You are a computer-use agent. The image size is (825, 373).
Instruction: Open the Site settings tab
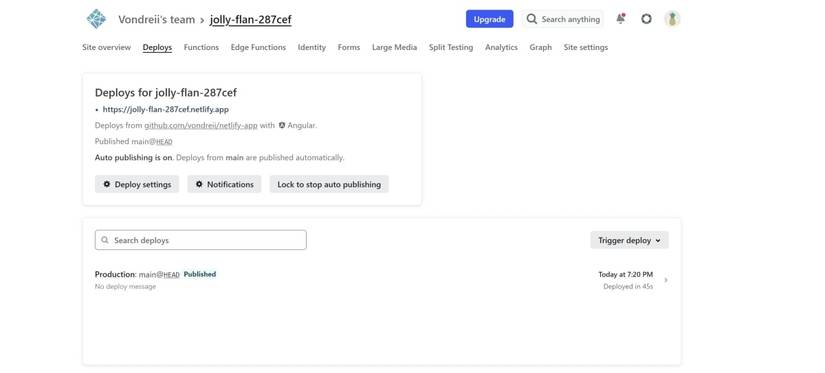click(586, 47)
